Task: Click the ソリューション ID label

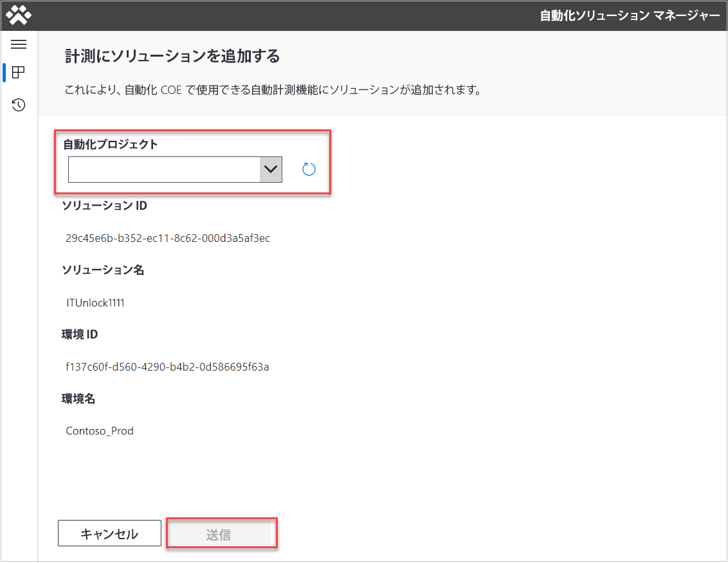Action: click(x=104, y=206)
